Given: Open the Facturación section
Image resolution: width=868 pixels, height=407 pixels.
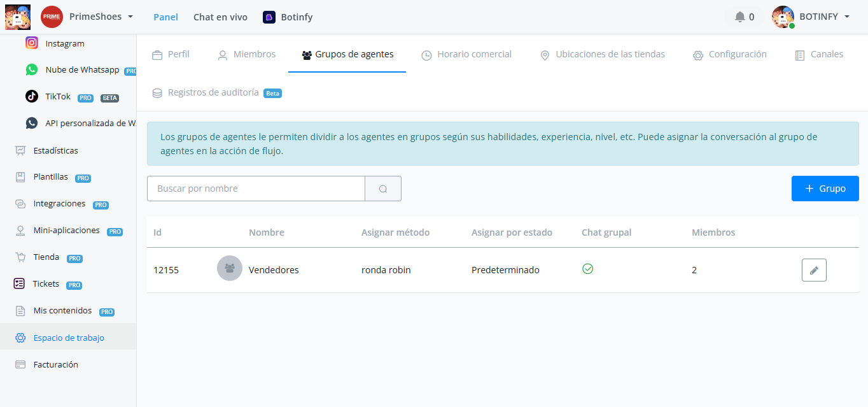Looking at the screenshot, I should pos(55,364).
